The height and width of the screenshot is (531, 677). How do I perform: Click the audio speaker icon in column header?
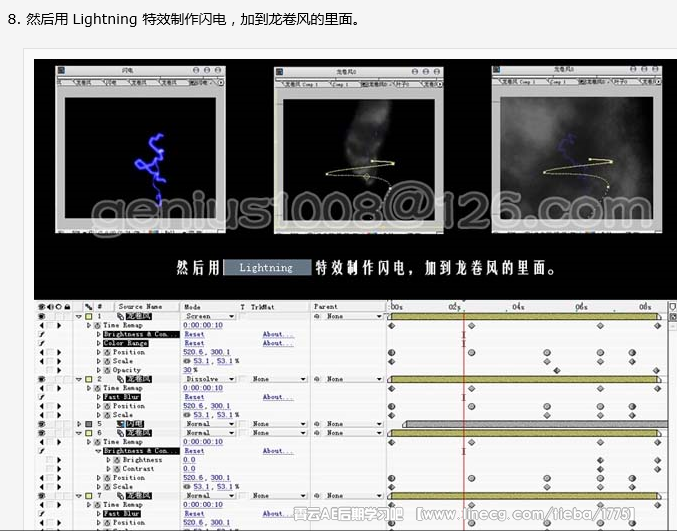pyautogui.click(x=51, y=307)
